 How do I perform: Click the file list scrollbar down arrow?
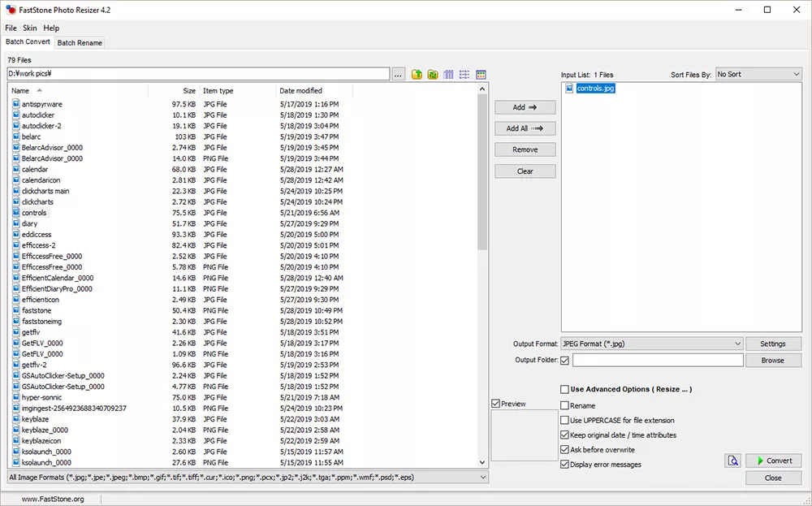pos(482,462)
